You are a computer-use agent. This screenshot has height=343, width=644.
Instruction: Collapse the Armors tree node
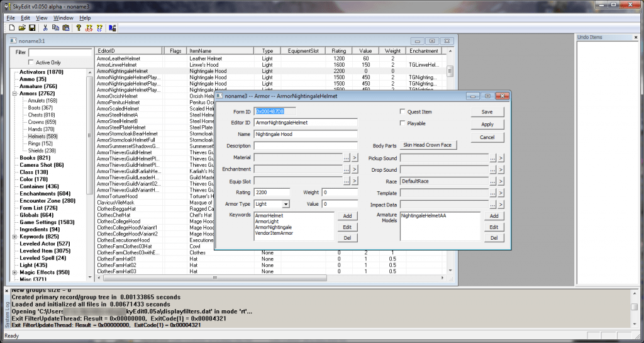tap(15, 94)
